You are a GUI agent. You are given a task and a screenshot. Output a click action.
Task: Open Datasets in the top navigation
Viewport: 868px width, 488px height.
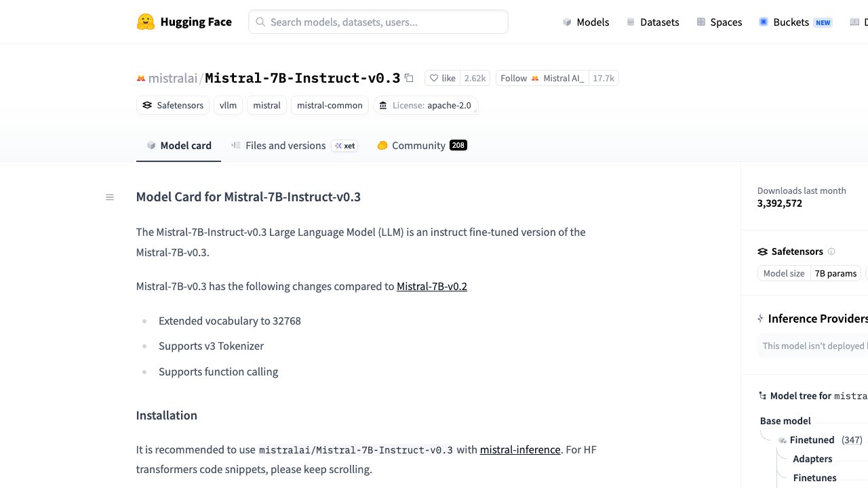pyautogui.click(x=652, y=22)
